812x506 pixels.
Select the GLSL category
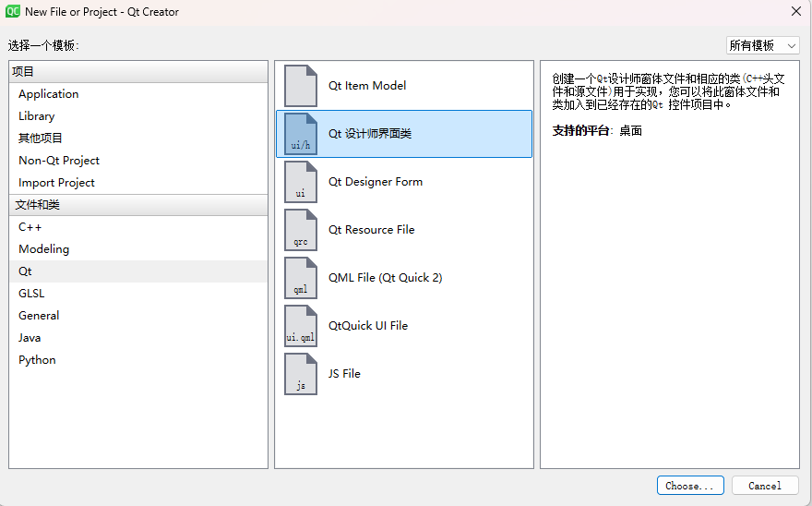pyautogui.click(x=138, y=294)
